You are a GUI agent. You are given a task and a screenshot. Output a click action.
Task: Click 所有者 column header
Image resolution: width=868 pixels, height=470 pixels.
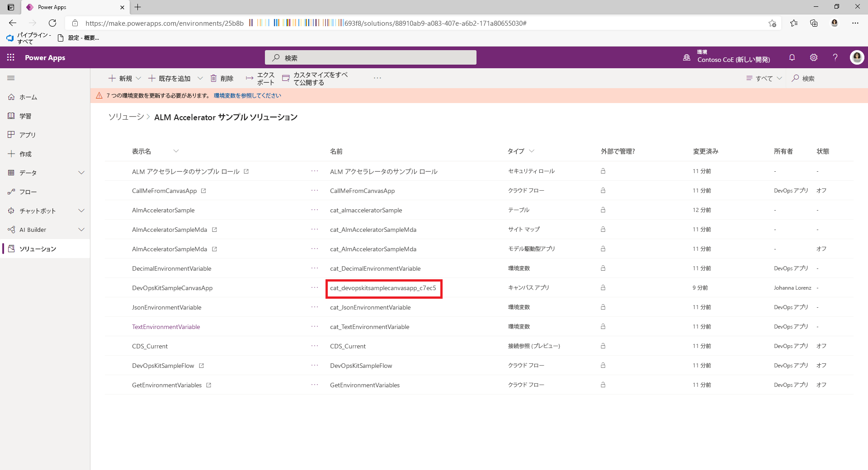tap(783, 151)
